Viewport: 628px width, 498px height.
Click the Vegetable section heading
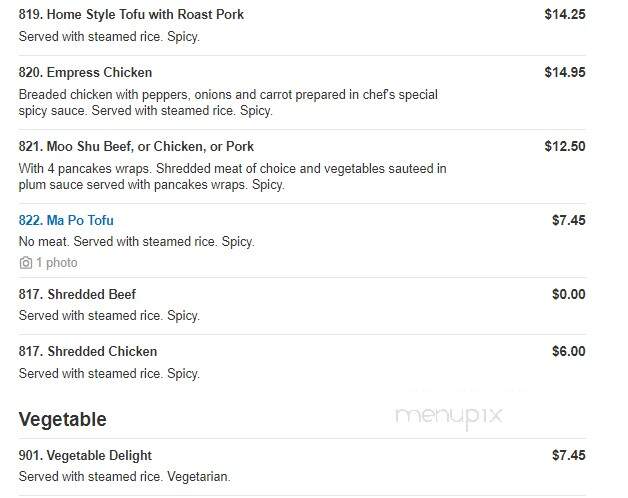tap(62, 419)
